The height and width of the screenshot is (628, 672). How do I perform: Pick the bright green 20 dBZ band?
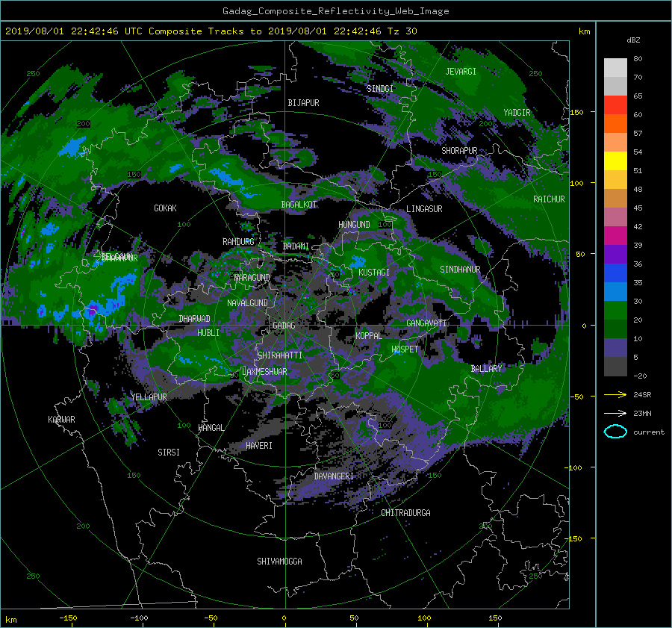click(x=615, y=311)
